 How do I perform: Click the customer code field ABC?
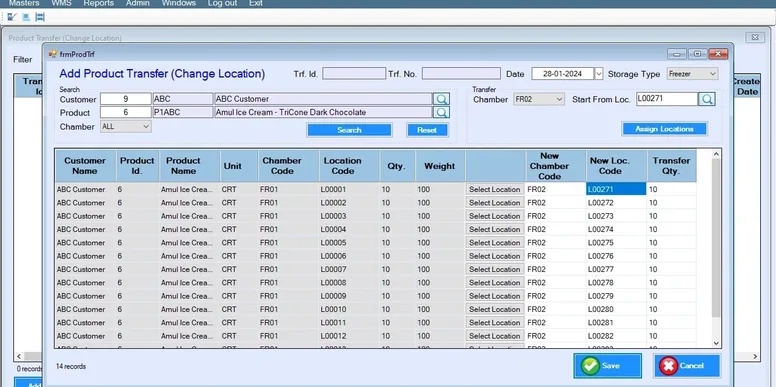183,99
